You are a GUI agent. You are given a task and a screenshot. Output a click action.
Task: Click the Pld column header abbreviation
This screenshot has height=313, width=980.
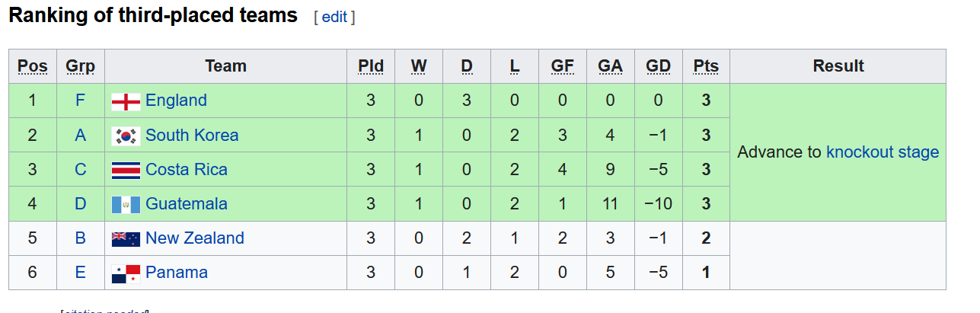[371, 66]
